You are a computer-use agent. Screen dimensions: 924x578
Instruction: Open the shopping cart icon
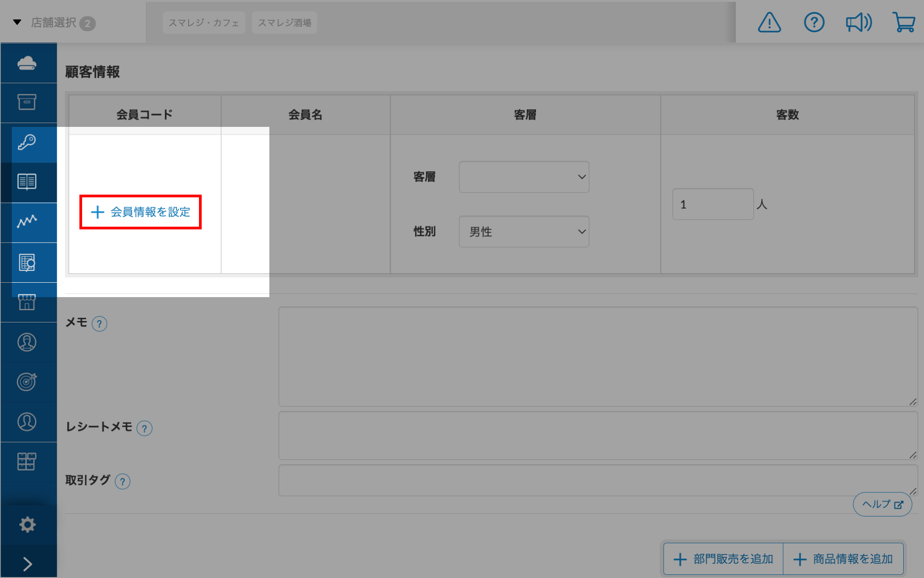pos(904,22)
